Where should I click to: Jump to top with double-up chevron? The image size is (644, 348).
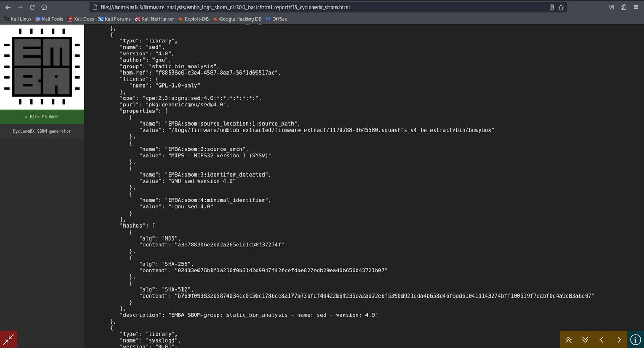568,339
